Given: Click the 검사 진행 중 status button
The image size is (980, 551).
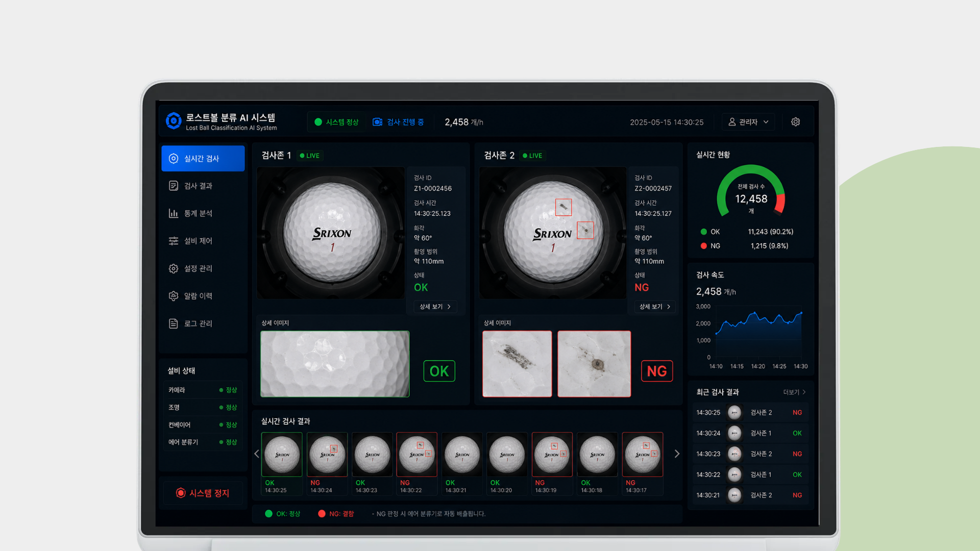Looking at the screenshot, I should point(399,122).
